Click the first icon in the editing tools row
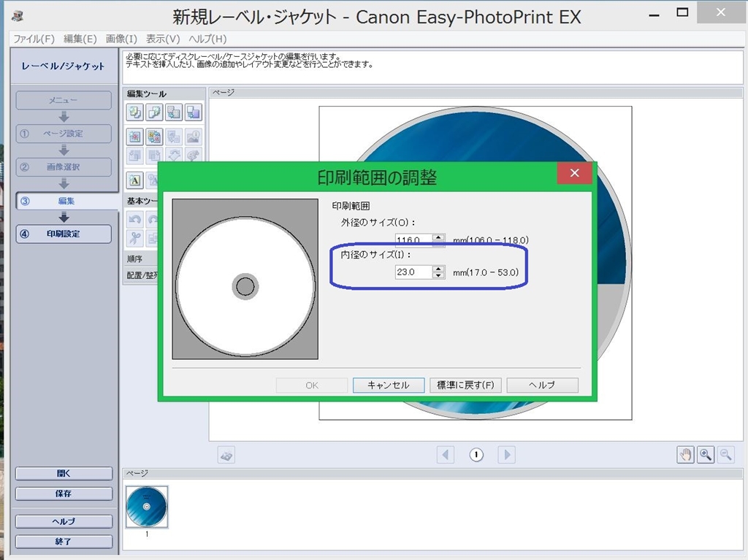This screenshot has height=560, width=748. pos(135,112)
